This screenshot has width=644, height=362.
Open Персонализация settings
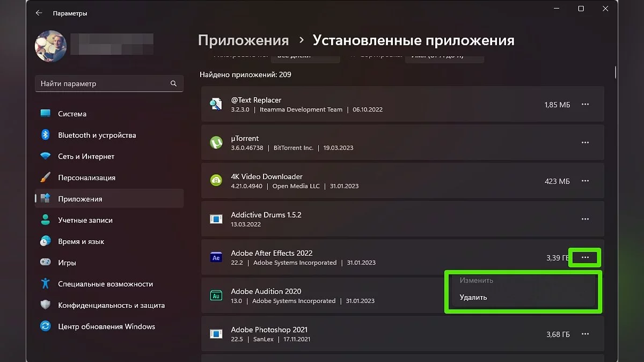pos(86,178)
